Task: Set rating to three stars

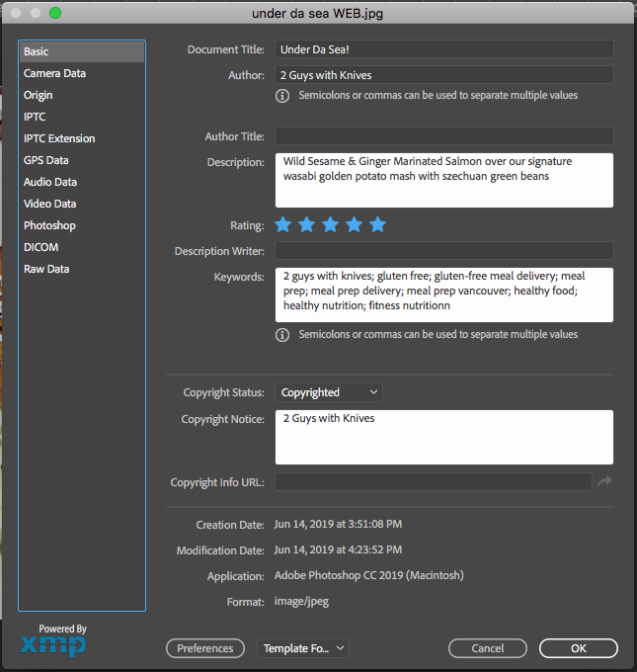Action: [331, 224]
